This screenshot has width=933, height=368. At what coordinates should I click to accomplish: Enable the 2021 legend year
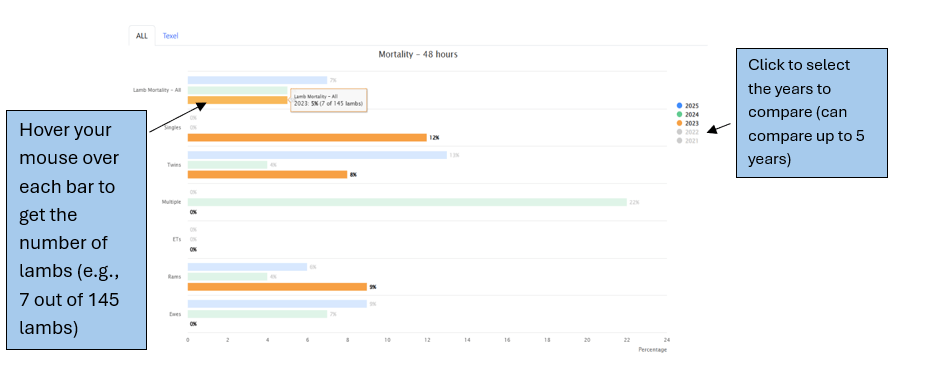(x=687, y=141)
